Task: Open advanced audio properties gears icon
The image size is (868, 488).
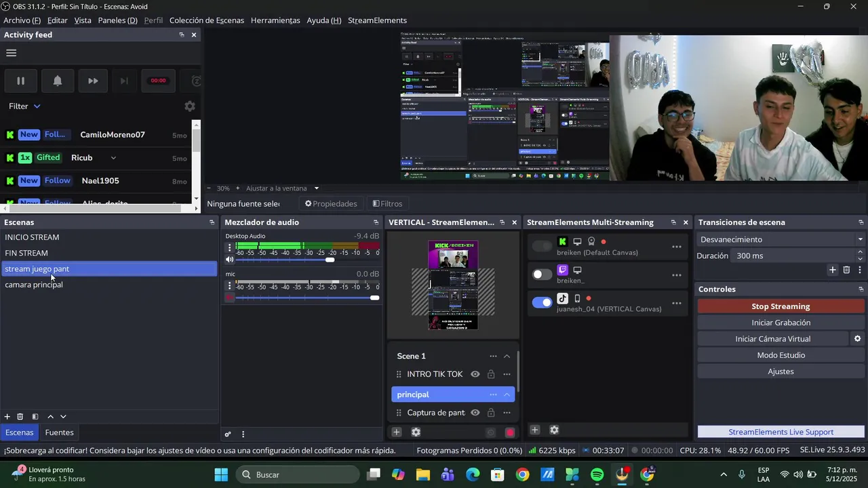Action: click(228, 434)
